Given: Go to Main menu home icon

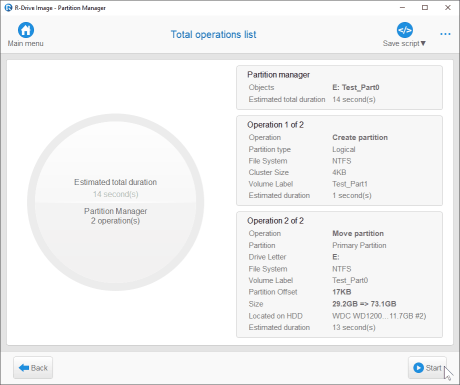Looking at the screenshot, I should 26,30.
